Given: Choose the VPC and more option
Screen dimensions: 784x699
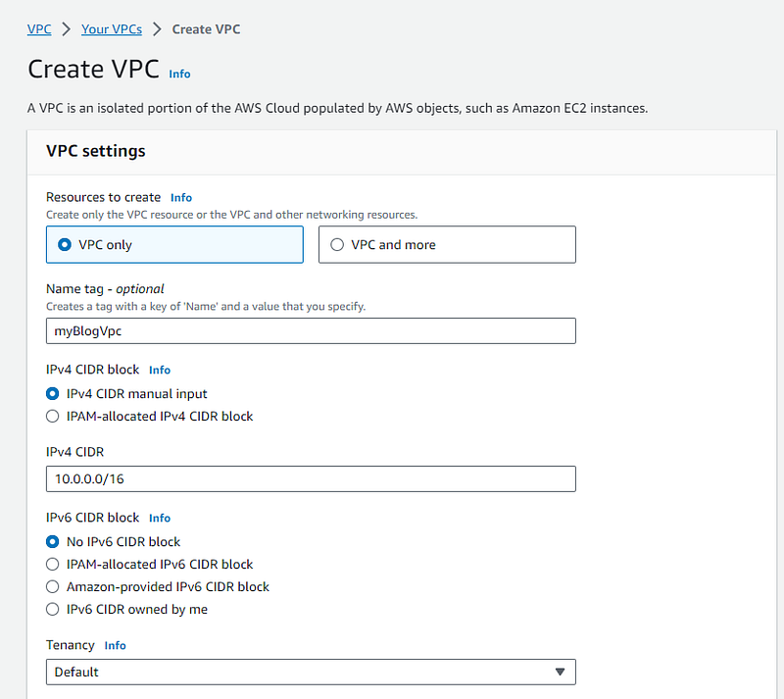Looking at the screenshot, I should 338,245.
